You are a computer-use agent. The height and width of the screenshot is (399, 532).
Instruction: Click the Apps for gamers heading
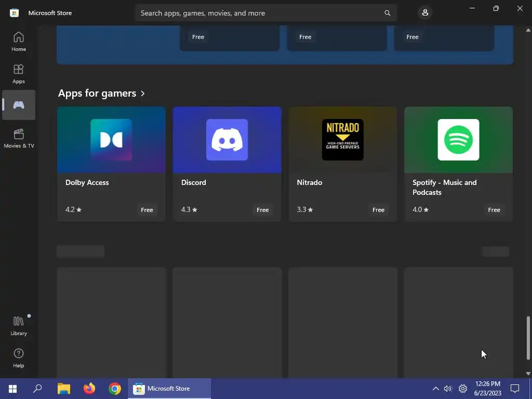coord(97,94)
